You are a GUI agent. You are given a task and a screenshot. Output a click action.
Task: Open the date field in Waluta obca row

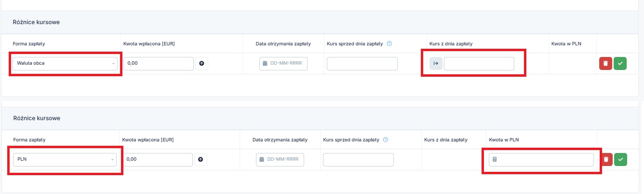[x=283, y=63]
